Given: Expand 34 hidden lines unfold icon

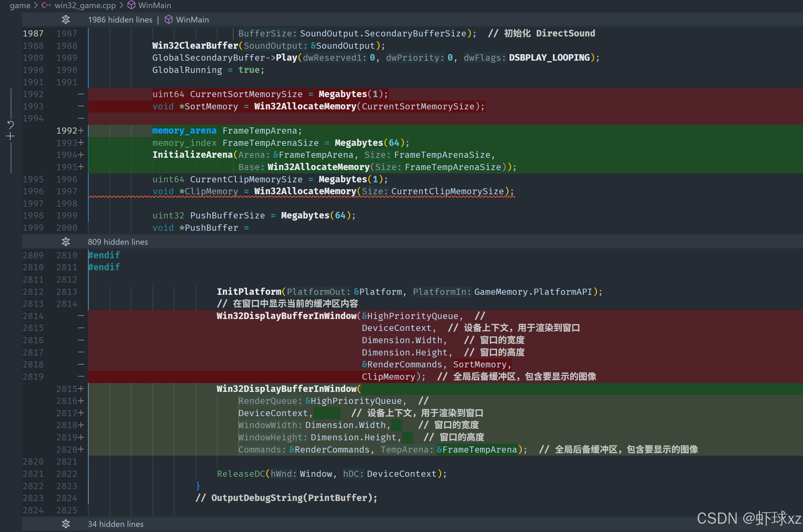Looking at the screenshot, I should pyautogui.click(x=66, y=524).
